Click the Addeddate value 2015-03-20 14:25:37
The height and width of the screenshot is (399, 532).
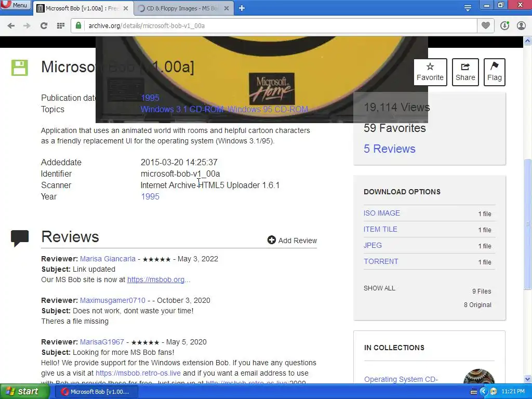click(179, 162)
